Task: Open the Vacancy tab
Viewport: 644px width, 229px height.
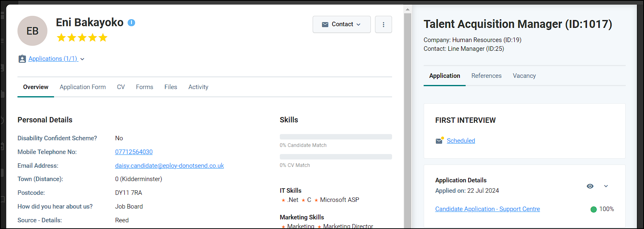Action: 524,76
